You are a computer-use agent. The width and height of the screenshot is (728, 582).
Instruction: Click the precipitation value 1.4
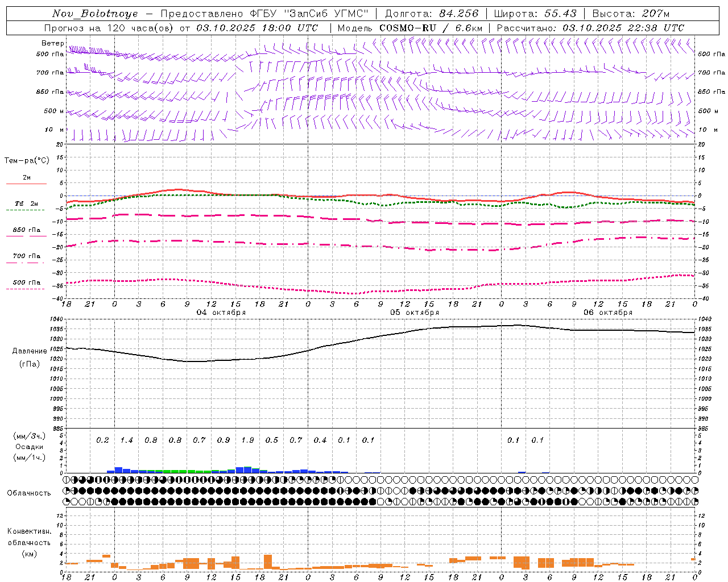click(126, 440)
